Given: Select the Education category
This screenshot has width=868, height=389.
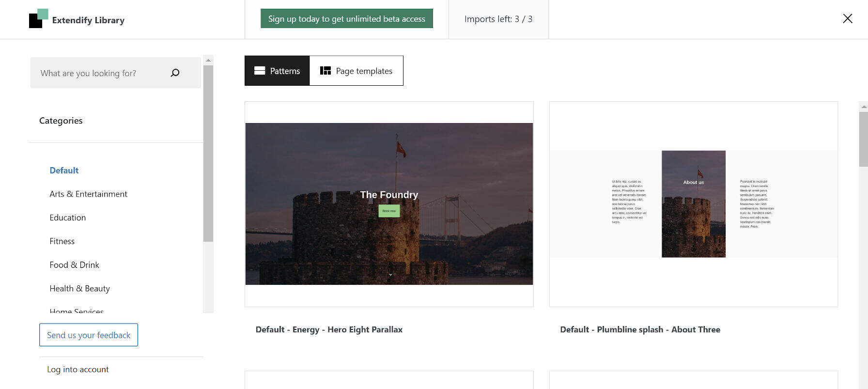Looking at the screenshot, I should (x=67, y=218).
